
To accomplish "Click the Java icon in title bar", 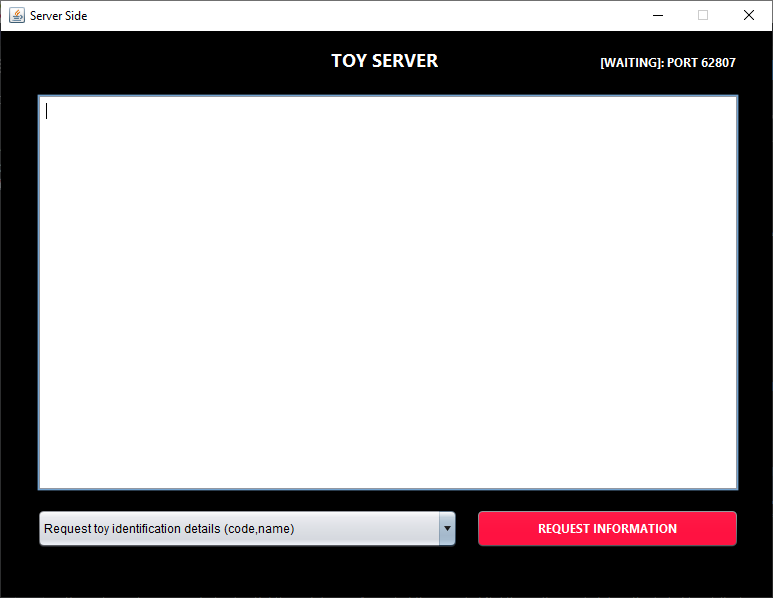I will 17,15.
